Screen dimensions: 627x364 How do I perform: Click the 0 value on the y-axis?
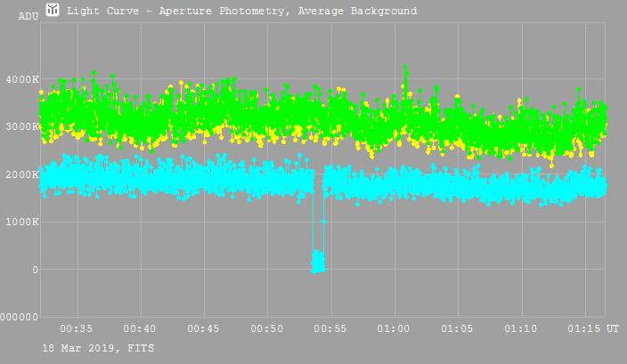34,270
